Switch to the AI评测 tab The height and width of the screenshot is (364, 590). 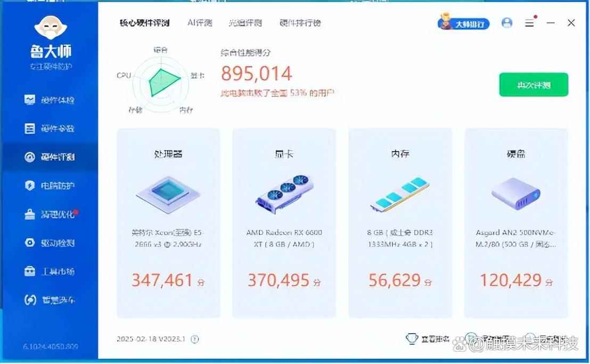200,23
